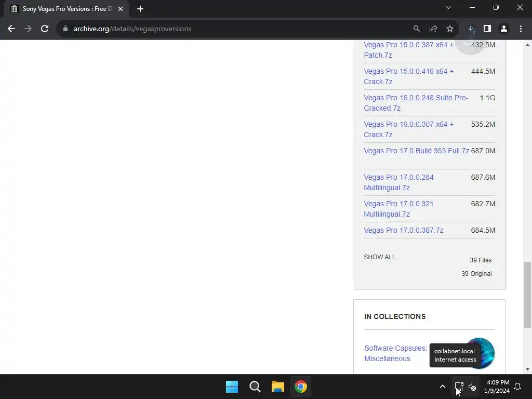Download Vegas Pro 17.0.0.284 Multilingual.7z
This screenshot has width=532, height=399.
point(398,182)
